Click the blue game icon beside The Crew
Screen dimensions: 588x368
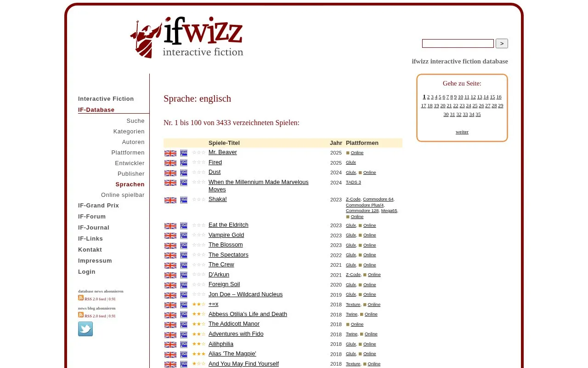[184, 265]
